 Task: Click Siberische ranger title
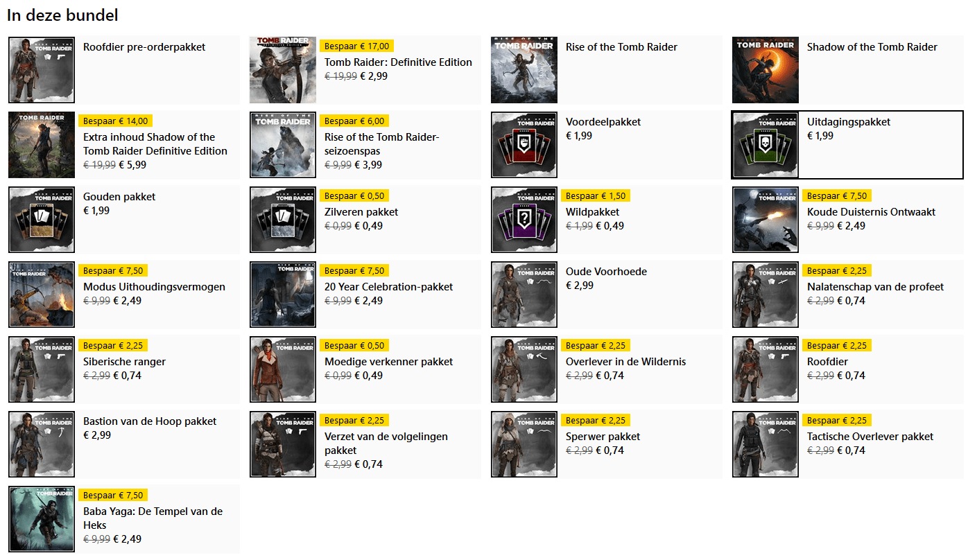tap(124, 362)
